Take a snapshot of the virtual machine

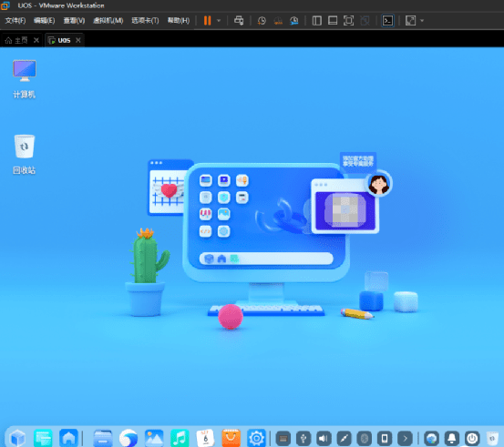tap(262, 21)
